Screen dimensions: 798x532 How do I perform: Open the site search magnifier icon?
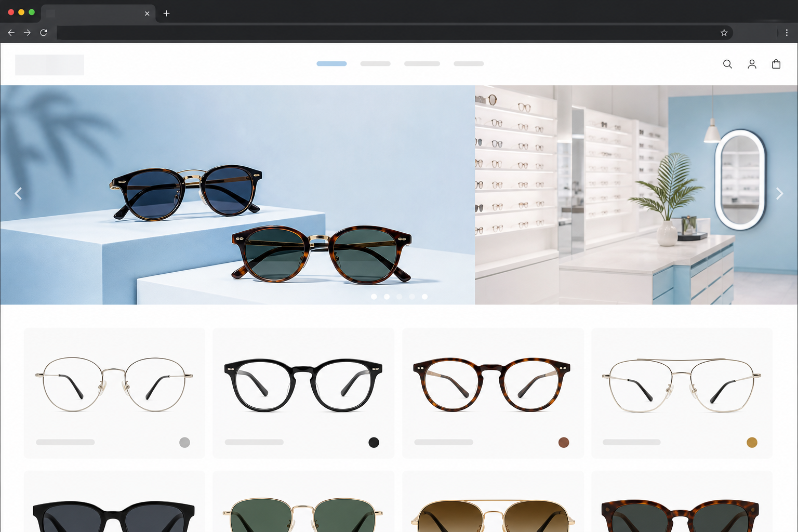pyautogui.click(x=727, y=64)
